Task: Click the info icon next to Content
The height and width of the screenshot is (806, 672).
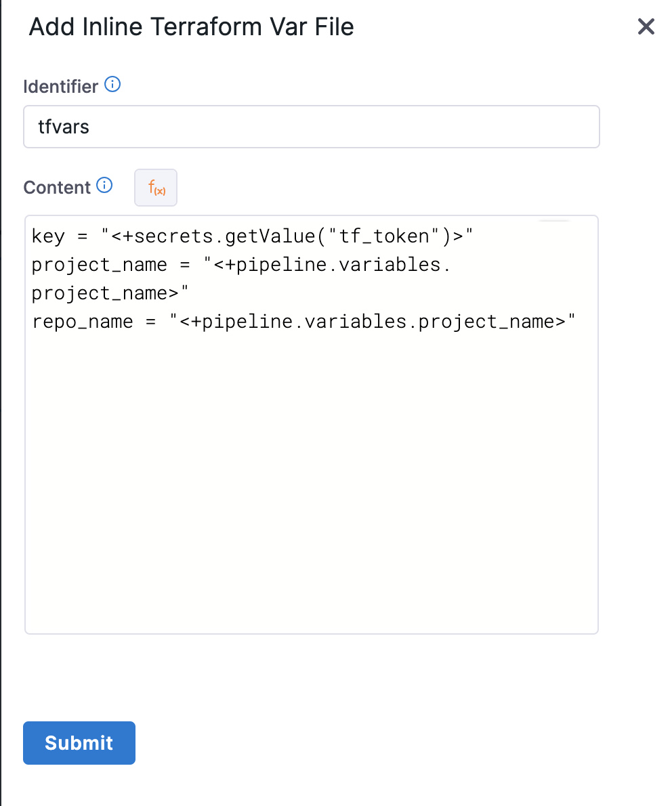Action: (x=104, y=186)
